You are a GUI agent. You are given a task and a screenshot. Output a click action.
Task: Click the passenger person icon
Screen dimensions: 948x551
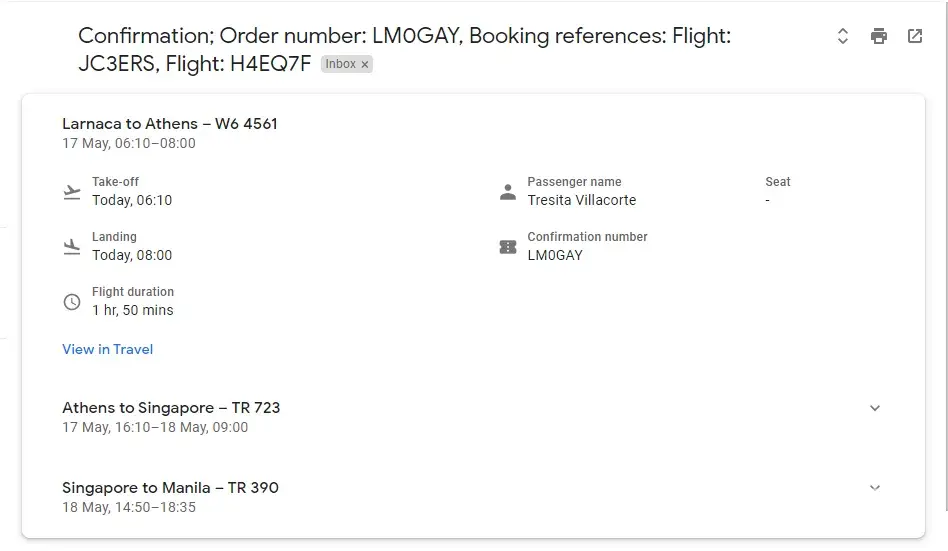[x=508, y=191]
